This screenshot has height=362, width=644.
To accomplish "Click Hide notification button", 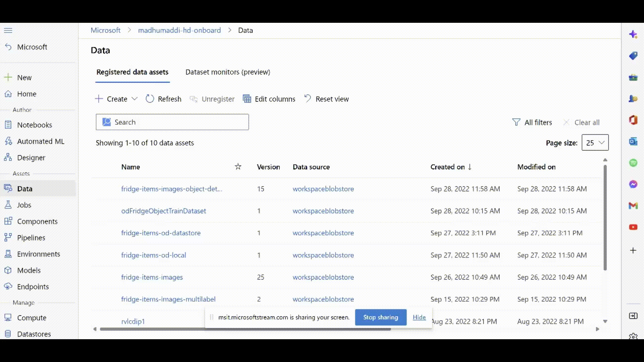I will (x=419, y=317).
